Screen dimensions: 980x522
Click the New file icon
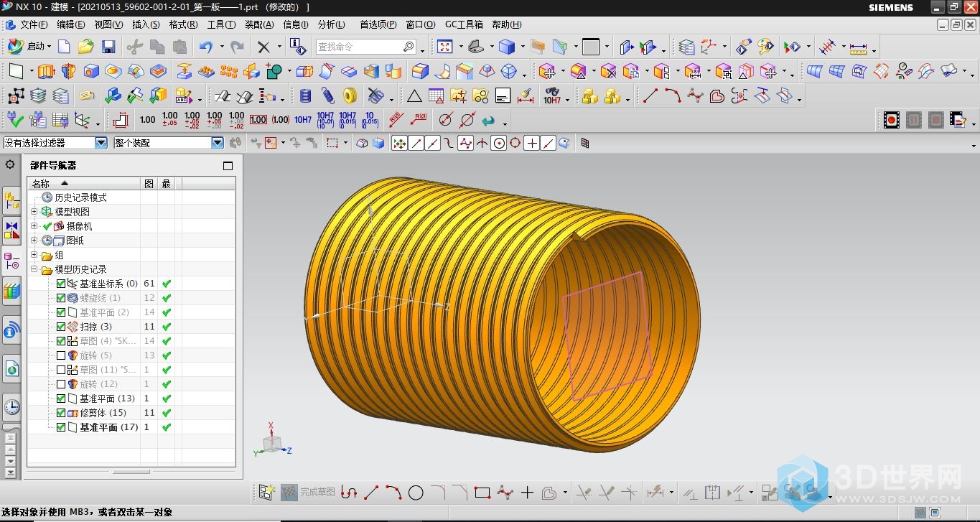click(x=64, y=47)
